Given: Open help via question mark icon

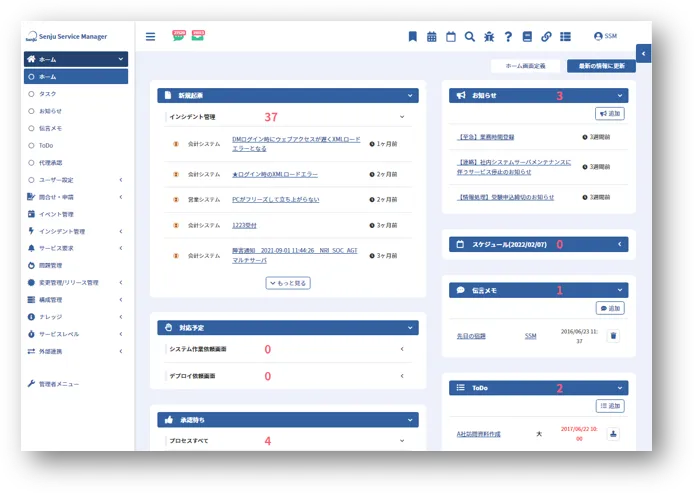Looking at the screenshot, I should 508,37.
